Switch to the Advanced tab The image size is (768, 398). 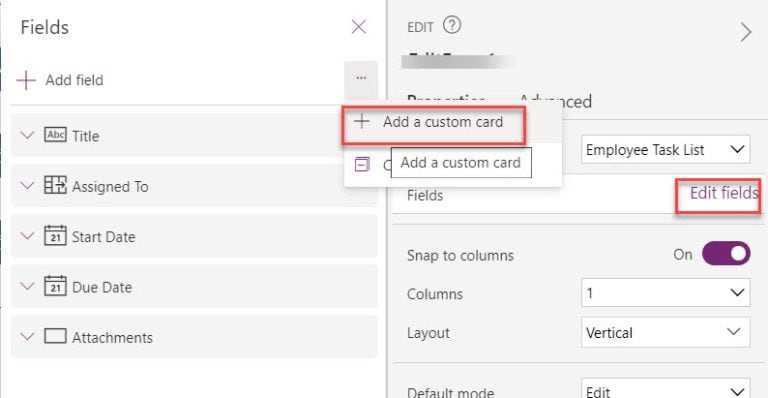[x=555, y=101]
